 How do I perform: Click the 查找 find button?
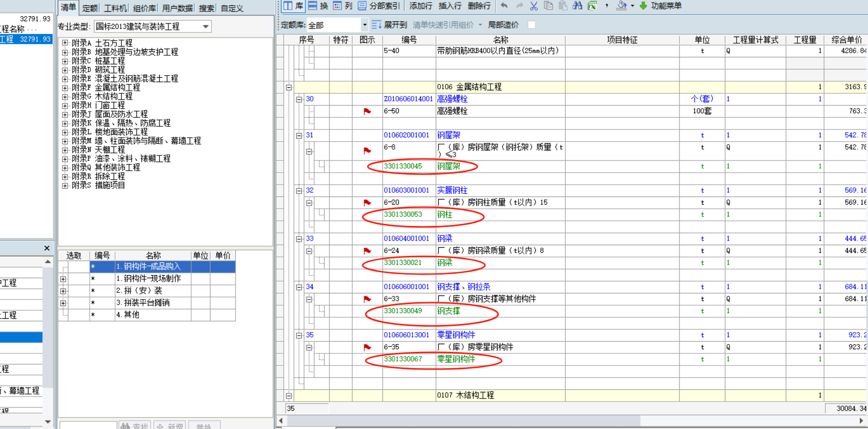point(135,425)
